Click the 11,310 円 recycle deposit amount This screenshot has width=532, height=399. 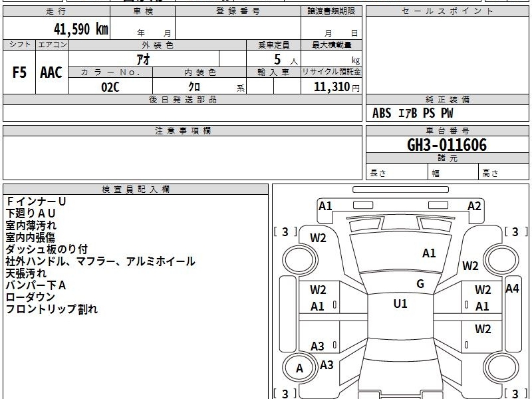(x=336, y=87)
